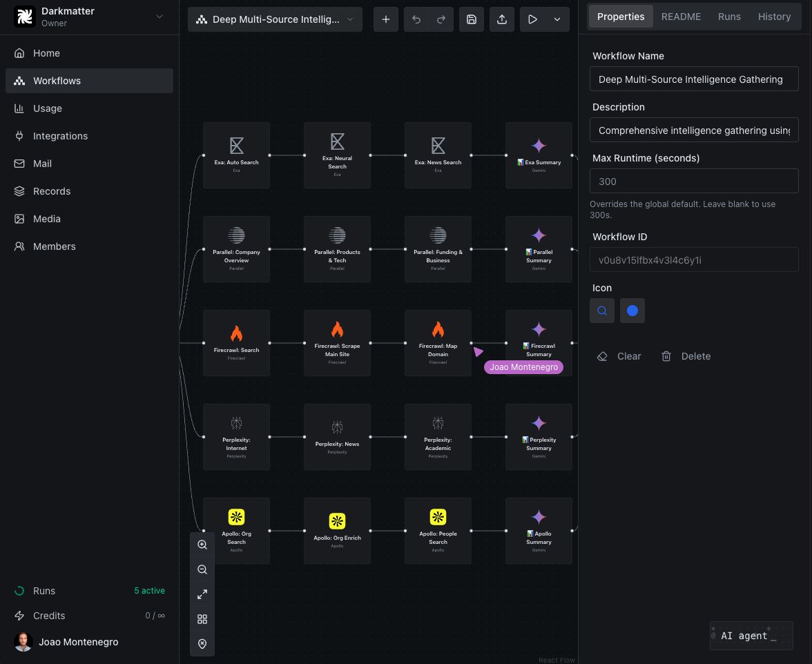Image resolution: width=812 pixels, height=664 pixels.
Task: Select the Apollo: People Search node
Action: pos(438,531)
